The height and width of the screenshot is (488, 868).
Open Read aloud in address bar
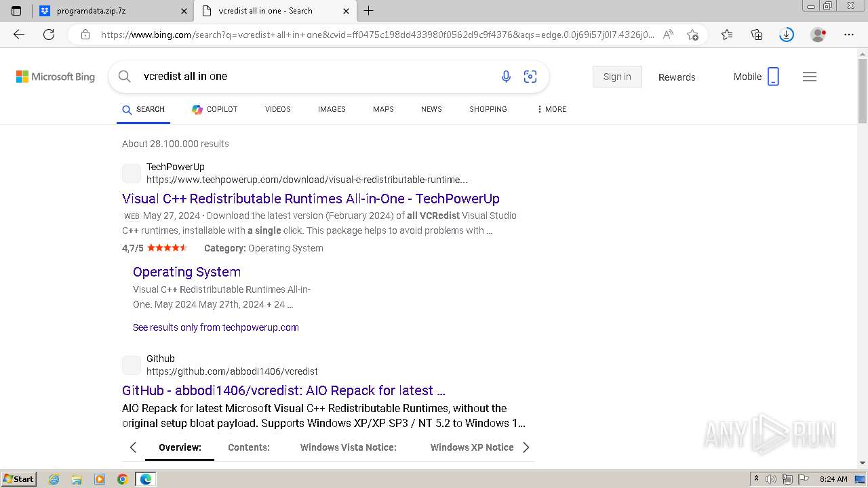[x=668, y=35]
